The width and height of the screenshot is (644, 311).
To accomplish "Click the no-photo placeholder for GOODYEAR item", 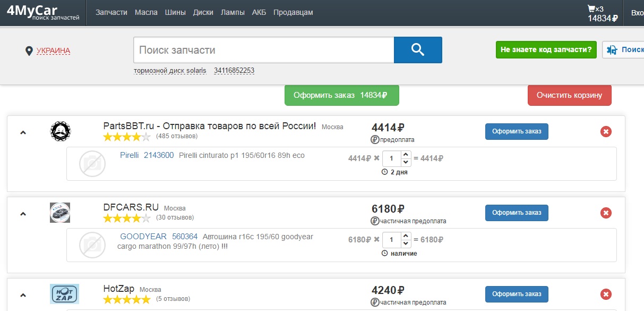I will point(92,245).
